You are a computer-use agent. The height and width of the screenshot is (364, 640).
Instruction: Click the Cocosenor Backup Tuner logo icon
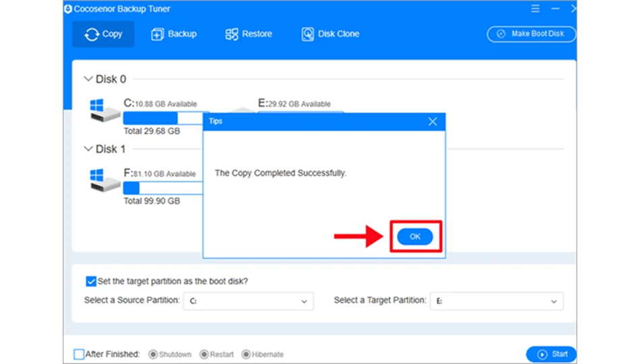(x=68, y=9)
